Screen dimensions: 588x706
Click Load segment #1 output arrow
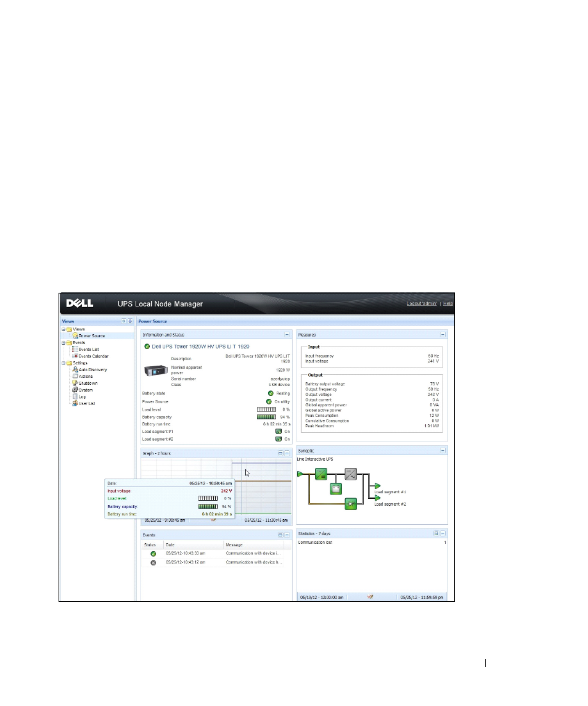[377, 486]
